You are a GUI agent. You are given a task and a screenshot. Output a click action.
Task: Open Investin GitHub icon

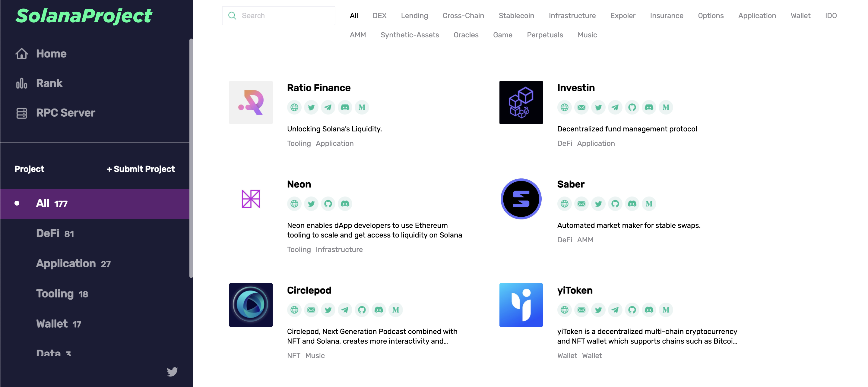(632, 107)
